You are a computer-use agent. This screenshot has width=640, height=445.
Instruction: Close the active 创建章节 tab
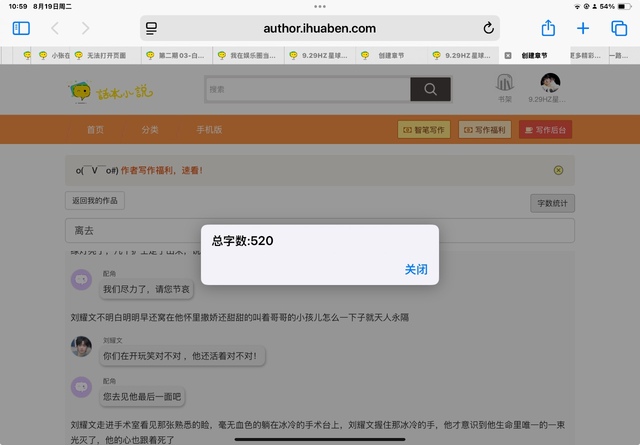[508, 56]
